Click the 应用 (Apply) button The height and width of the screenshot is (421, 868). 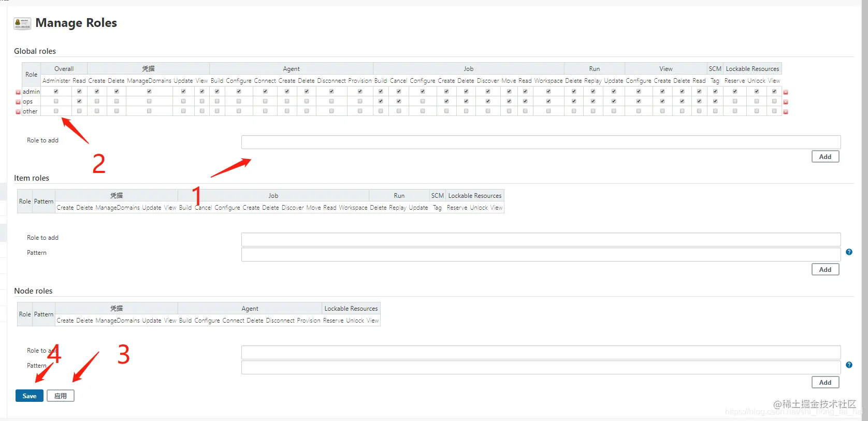[x=61, y=396]
